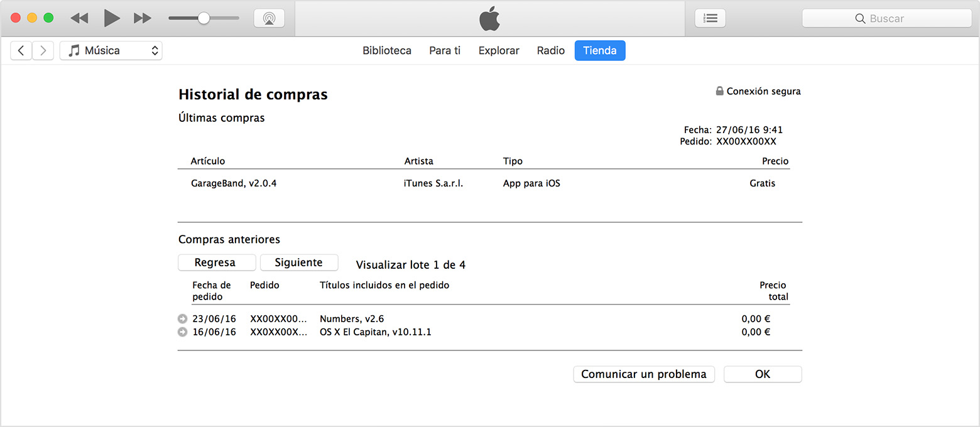Viewport: 980px width, 427px height.
Task: Confirm with the OK button
Action: (762, 374)
